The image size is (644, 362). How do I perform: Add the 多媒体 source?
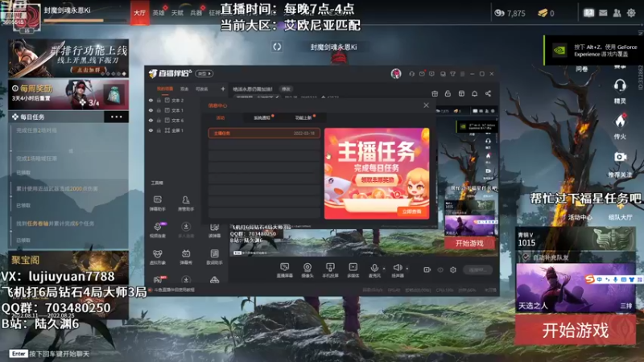click(353, 270)
